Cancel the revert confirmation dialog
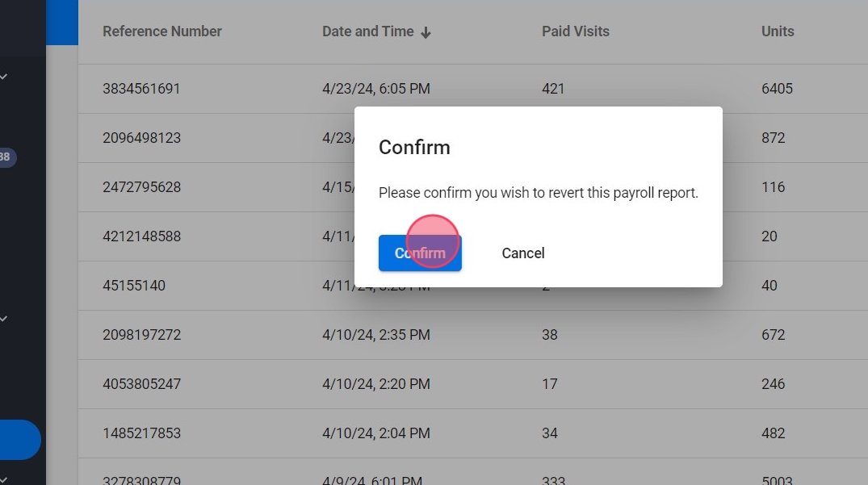This screenshot has width=868, height=485. coord(523,253)
